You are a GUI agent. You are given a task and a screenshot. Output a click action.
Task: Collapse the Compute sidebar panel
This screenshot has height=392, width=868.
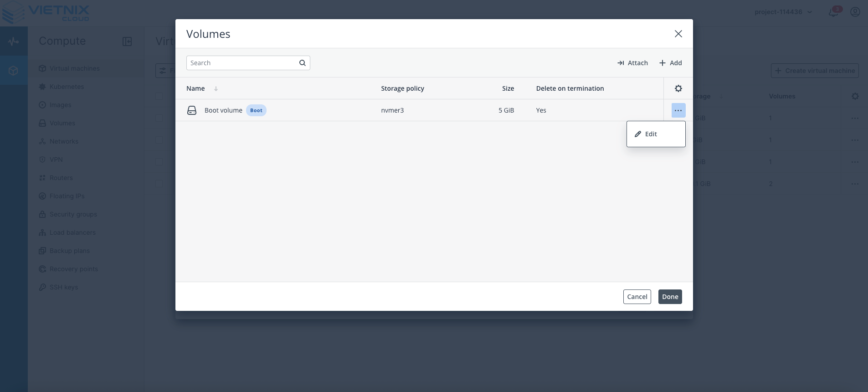[x=127, y=41]
